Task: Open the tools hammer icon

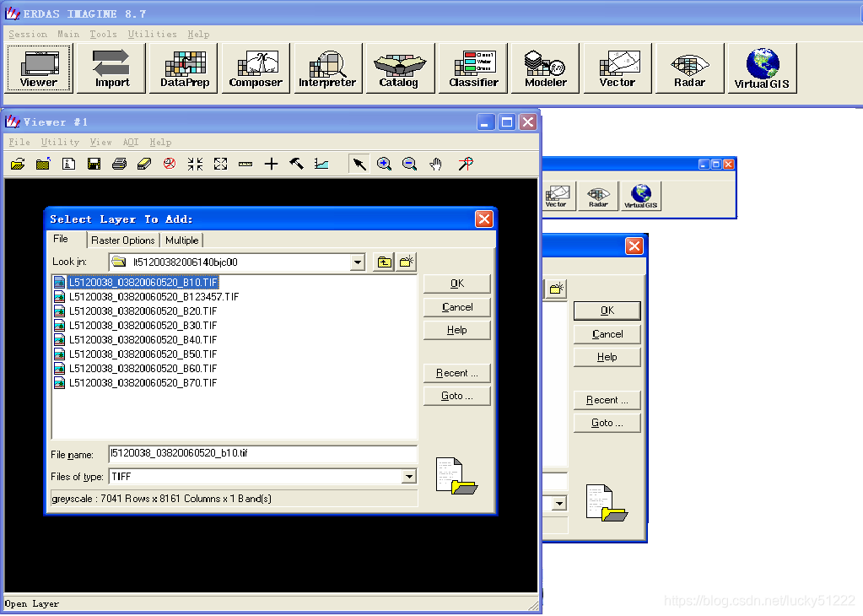Action: pyautogui.click(x=296, y=164)
